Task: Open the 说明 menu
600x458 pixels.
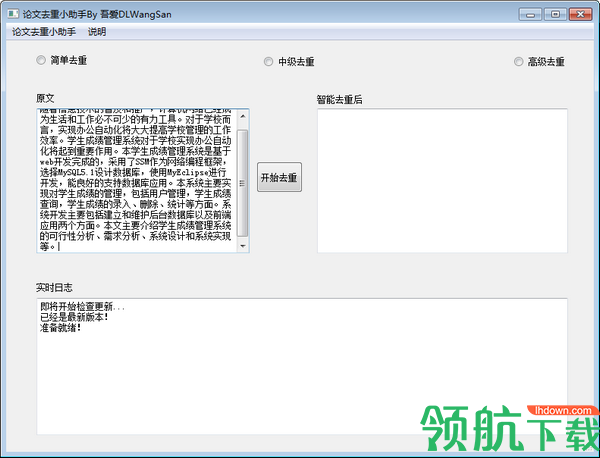Action: click(97, 32)
